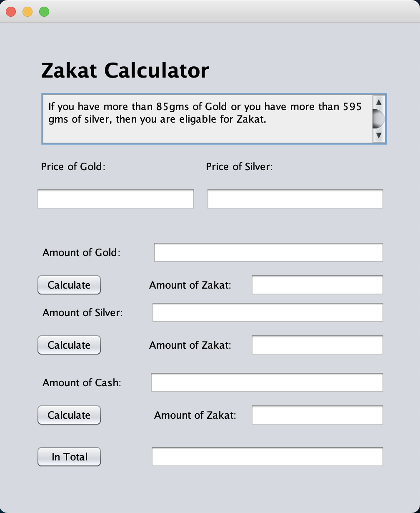
Task: Click the Zakat field beside the gold Calculate button
Action: pyautogui.click(x=317, y=284)
